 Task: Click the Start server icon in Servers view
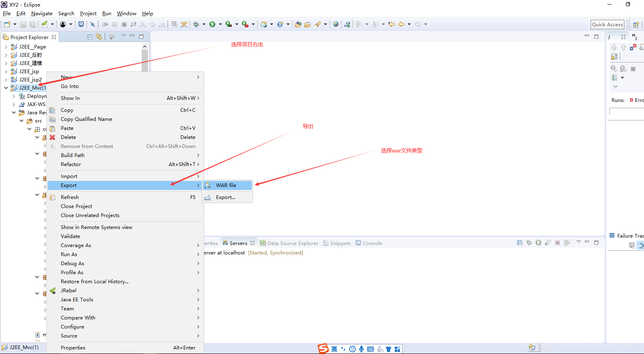[x=538, y=243]
